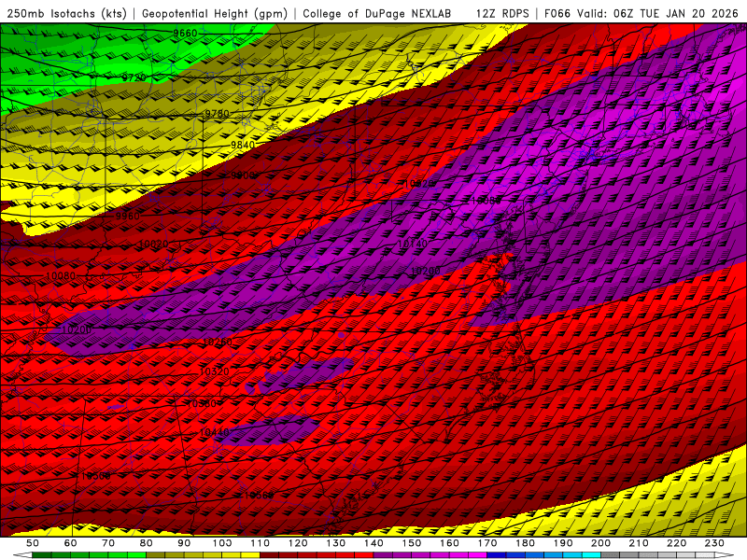Image resolution: width=747 pixels, height=560 pixels.
Task: Click the 10500 height contour label
Action: (95, 476)
